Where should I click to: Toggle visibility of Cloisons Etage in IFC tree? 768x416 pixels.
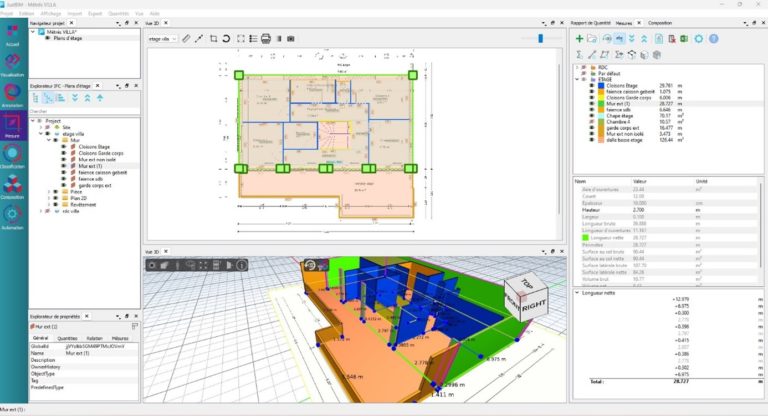click(x=64, y=147)
